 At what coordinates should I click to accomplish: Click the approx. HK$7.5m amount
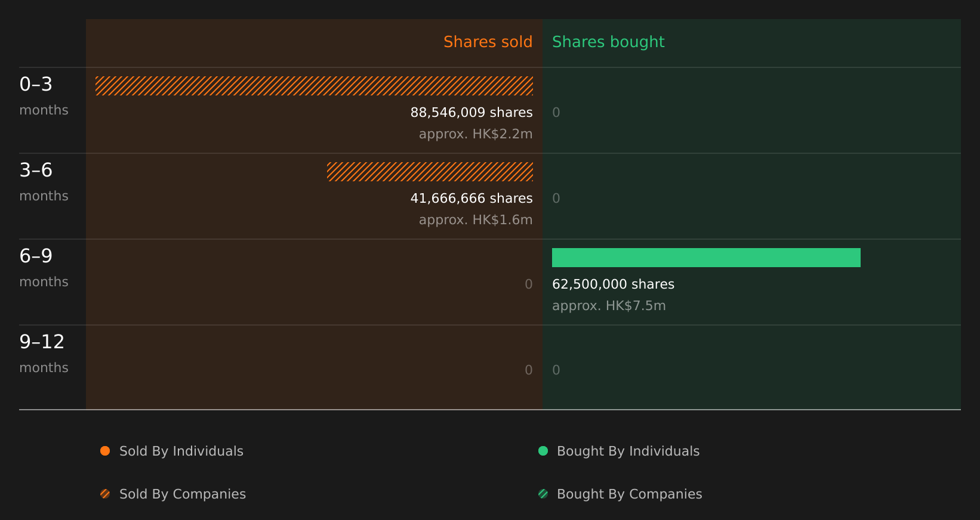(x=609, y=306)
